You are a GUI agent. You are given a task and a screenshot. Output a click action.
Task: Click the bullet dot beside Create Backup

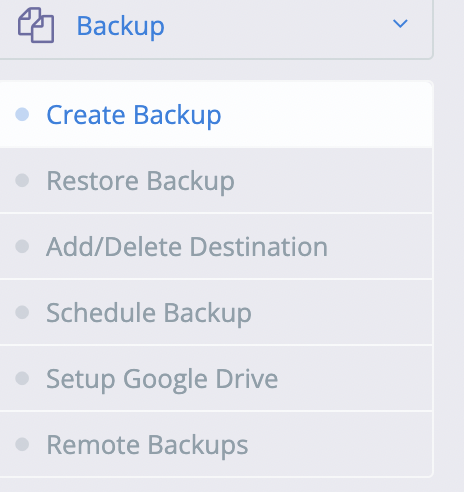pos(22,114)
